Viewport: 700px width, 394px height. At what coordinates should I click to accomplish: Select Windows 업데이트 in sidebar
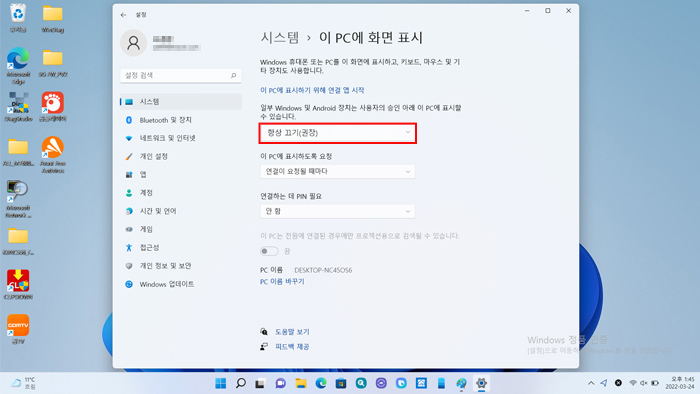coord(181,284)
